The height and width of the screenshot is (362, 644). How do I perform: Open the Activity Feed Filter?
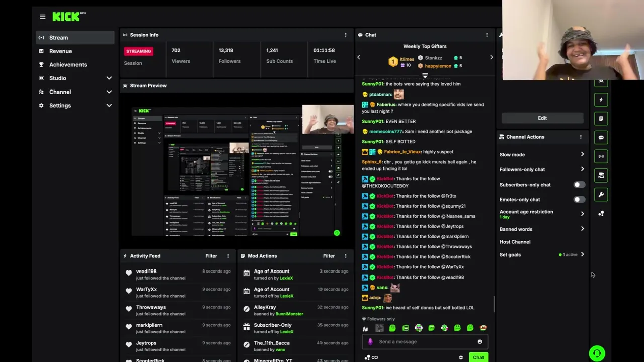[x=211, y=256]
